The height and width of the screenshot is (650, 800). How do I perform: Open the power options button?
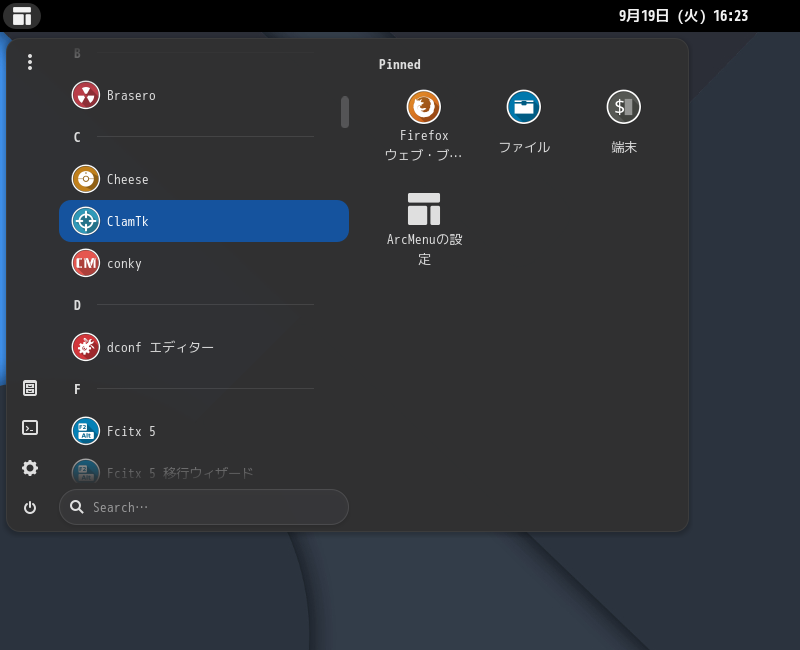pos(30,508)
